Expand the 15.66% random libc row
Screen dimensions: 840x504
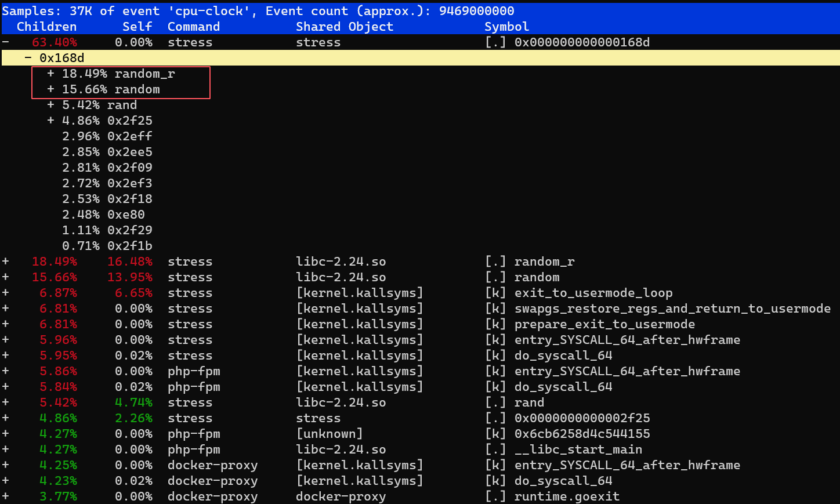(5, 277)
